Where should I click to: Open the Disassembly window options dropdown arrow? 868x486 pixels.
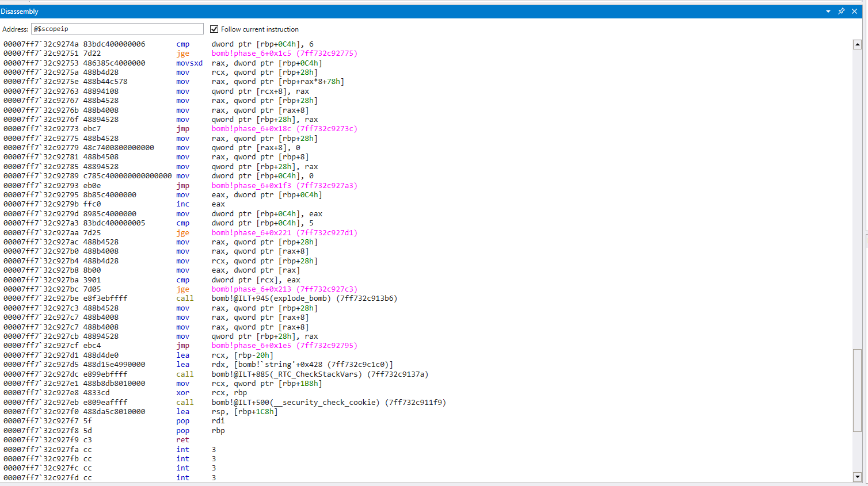click(x=828, y=12)
